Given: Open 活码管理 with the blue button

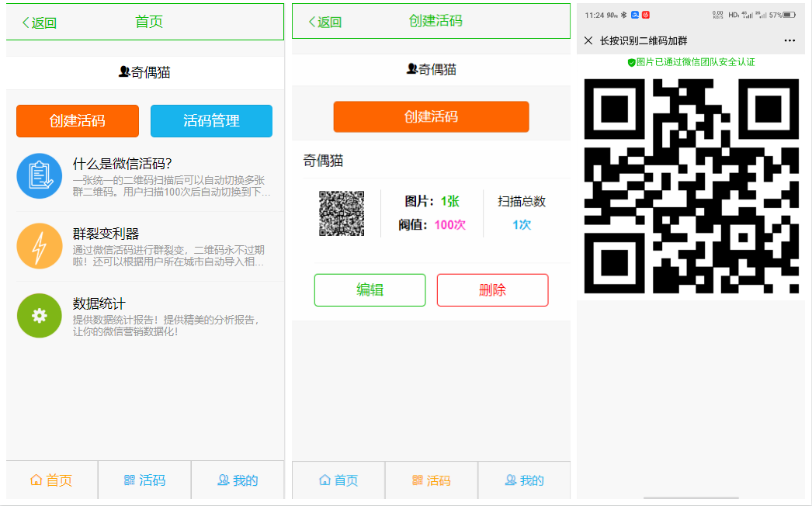Looking at the screenshot, I should pos(211,121).
